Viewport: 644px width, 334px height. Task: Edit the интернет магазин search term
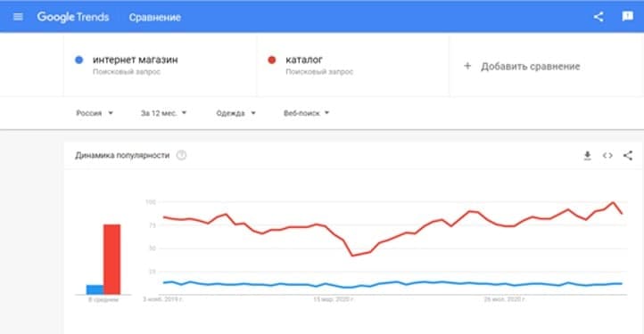[135, 60]
